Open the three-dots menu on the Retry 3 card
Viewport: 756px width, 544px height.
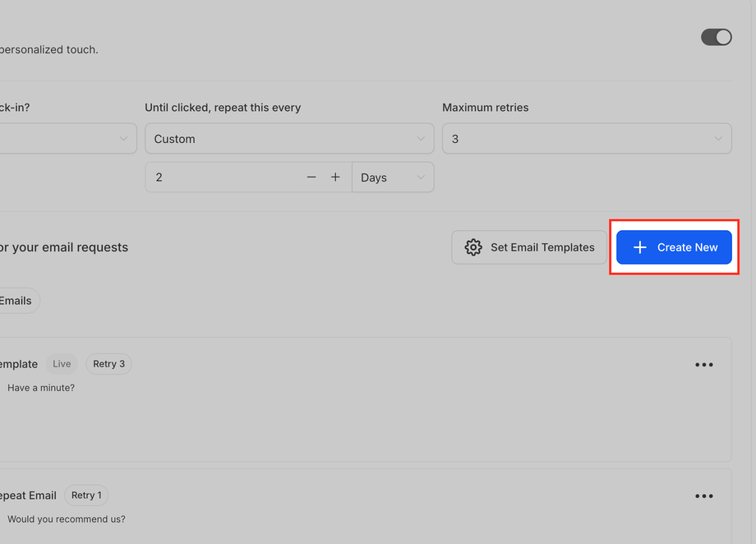pos(704,365)
